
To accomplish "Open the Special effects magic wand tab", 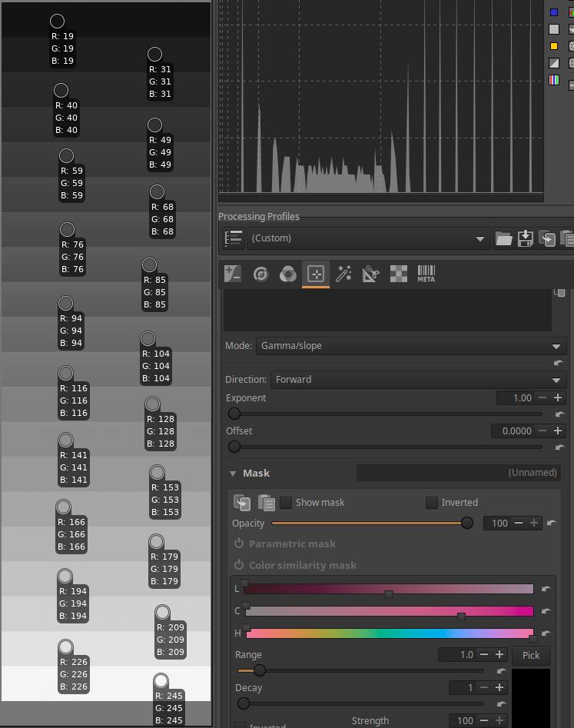I will click(x=343, y=274).
